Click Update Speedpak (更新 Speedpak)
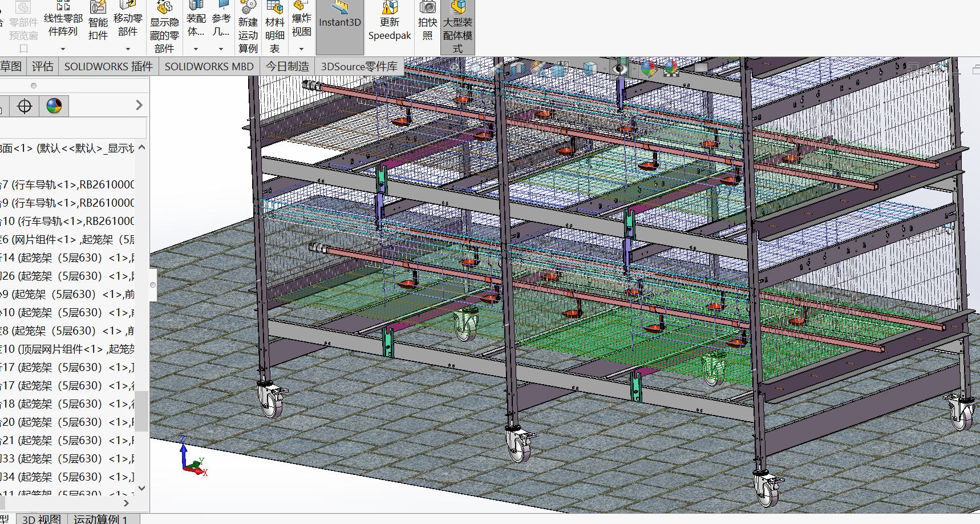Image resolution: width=980 pixels, height=524 pixels. pyautogui.click(x=390, y=22)
